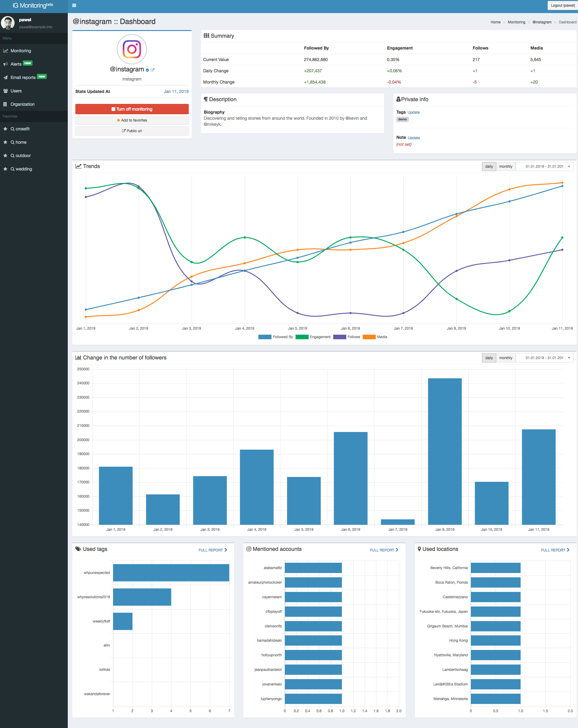Click the IG Monitoring logo title
The height and width of the screenshot is (728, 578).
pyautogui.click(x=33, y=5)
